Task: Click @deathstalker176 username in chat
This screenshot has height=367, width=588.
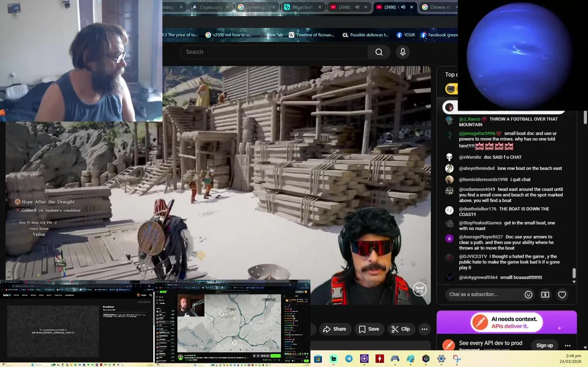Action: click(x=477, y=208)
